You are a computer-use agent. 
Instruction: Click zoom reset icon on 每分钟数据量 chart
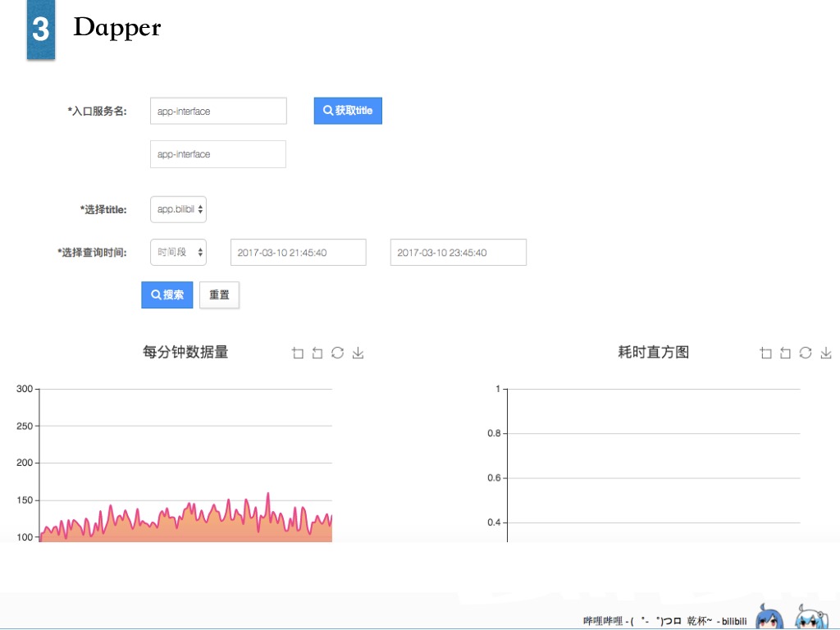point(317,353)
